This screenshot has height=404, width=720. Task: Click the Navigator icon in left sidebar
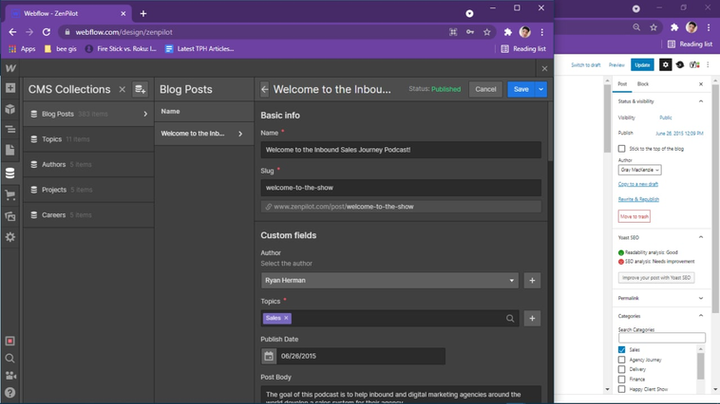10,129
